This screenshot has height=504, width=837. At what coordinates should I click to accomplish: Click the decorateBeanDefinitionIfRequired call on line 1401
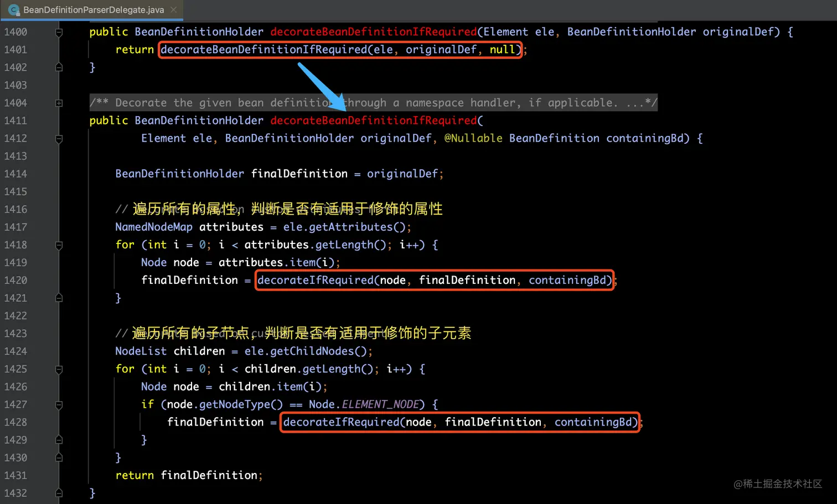tap(341, 50)
